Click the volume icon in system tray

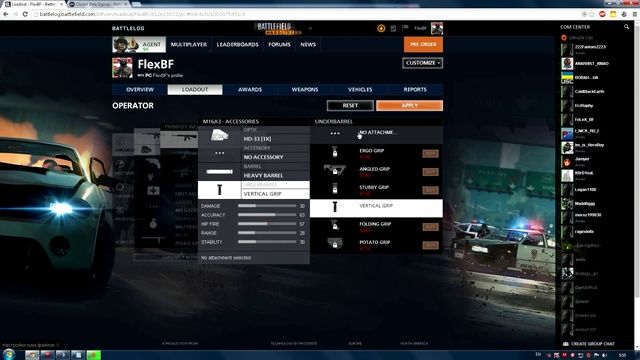point(605,355)
